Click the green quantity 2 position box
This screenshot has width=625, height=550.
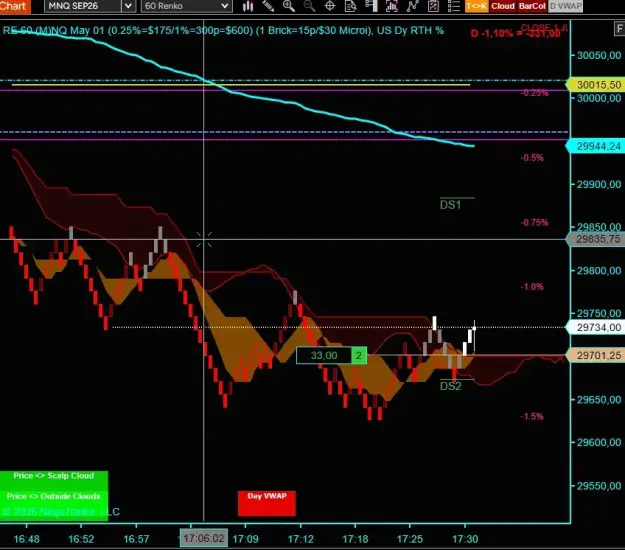[359, 356]
